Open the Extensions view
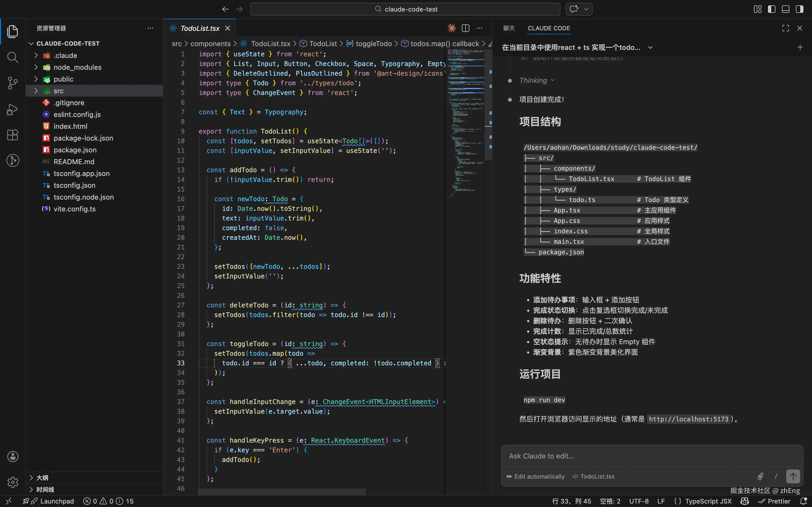 click(x=12, y=135)
